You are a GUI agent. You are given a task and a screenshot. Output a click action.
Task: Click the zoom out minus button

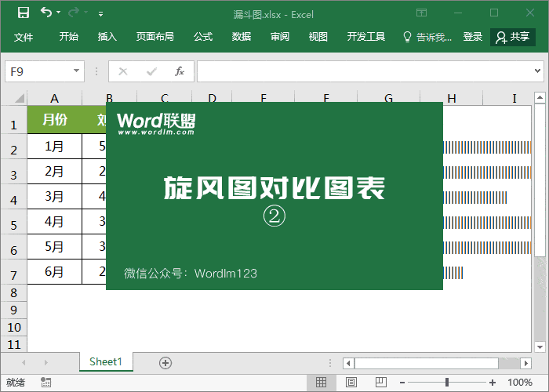(x=402, y=383)
